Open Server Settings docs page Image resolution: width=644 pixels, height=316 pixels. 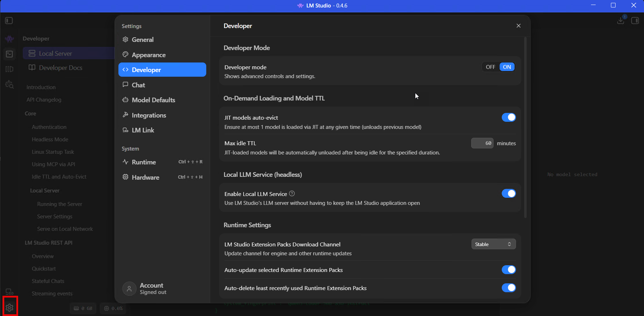point(54,216)
